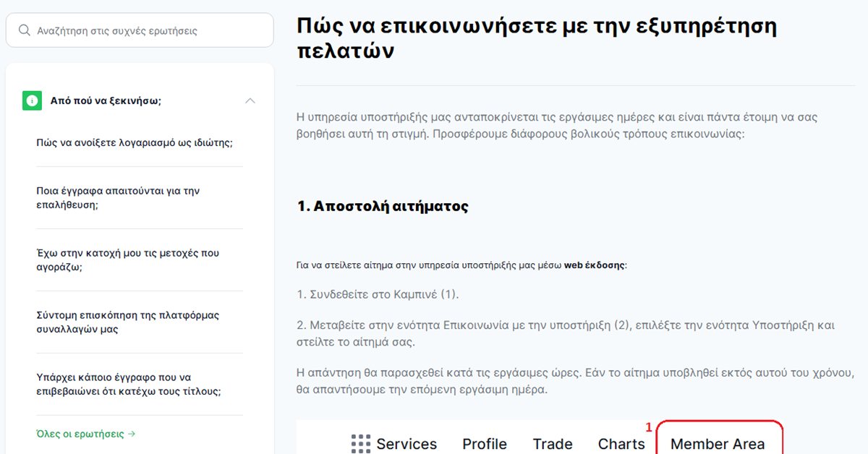Click the green info icon beside Από πού να ξεκινήσω
Image resolution: width=868 pixels, height=454 pixels.
click(x=32, y=101)
